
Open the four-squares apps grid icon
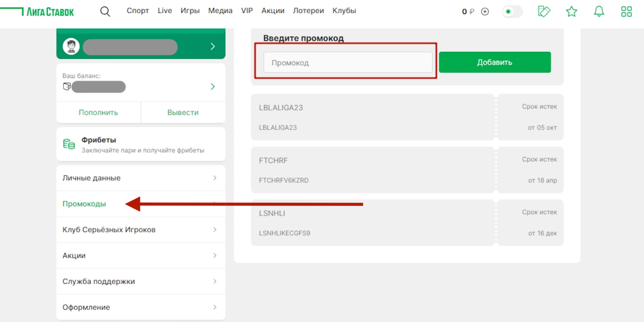(626, 12)
